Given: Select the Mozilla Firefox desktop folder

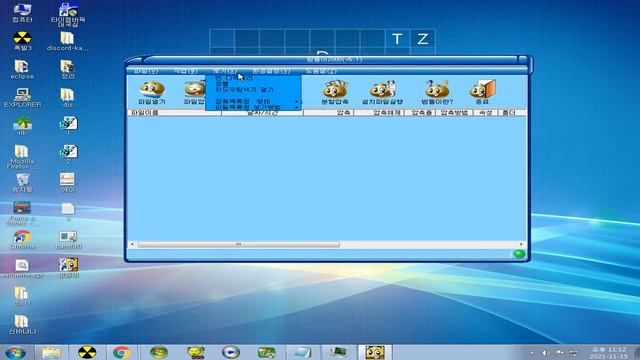Looking at the screenshot, I should (22, 157).
